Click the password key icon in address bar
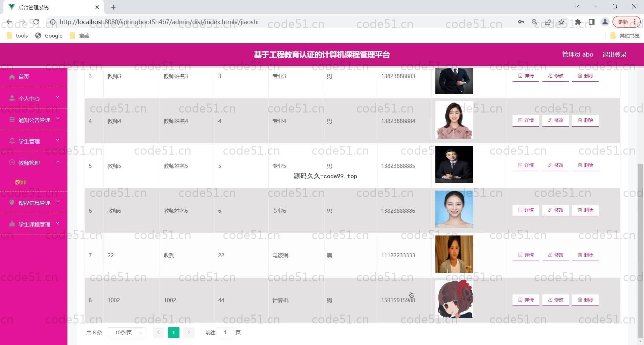 [x=521, y=22]
